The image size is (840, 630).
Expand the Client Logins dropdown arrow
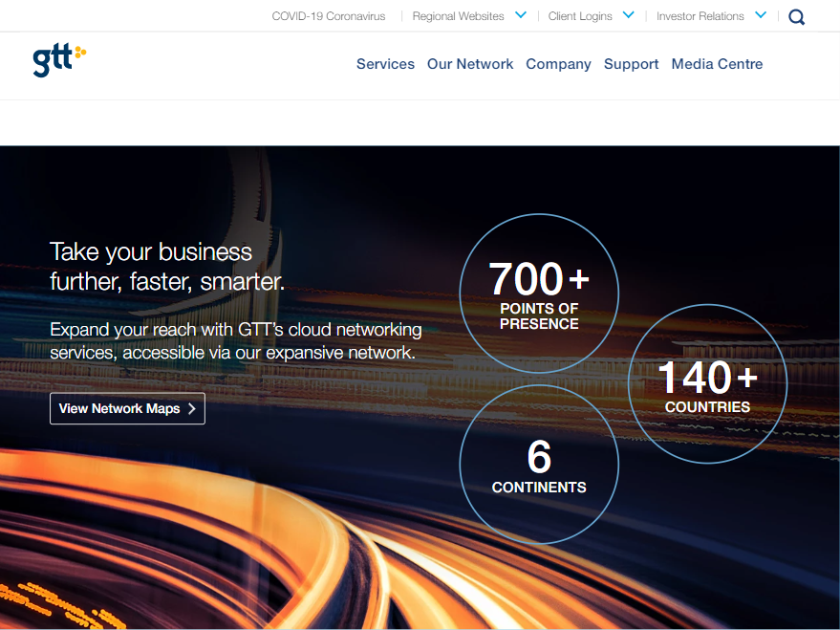pyautogui.click(x=629, y=15)
